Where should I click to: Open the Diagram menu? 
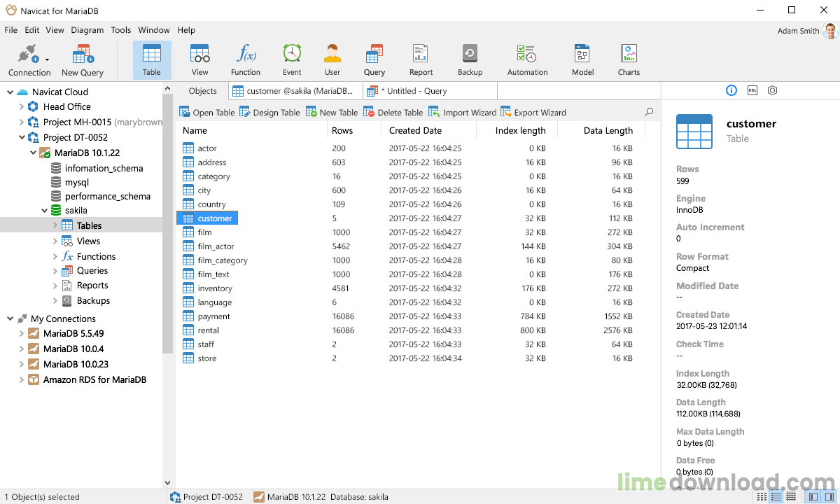coord(87,30)
